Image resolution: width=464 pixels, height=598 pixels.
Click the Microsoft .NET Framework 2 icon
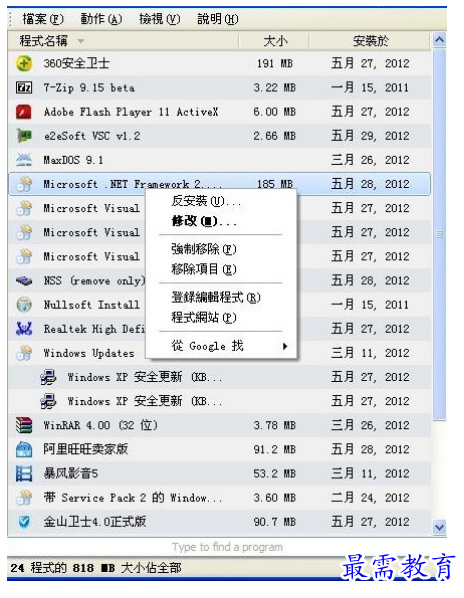[24, 184]
